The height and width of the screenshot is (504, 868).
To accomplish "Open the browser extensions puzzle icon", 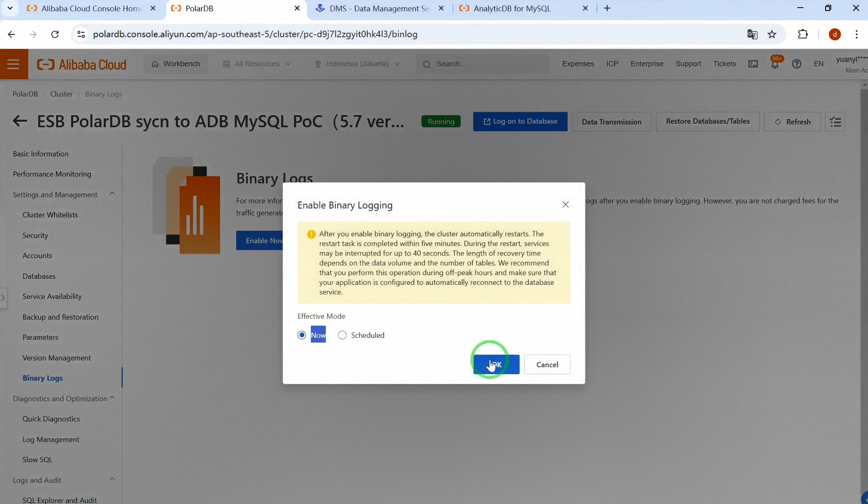I will click(803, 34).
